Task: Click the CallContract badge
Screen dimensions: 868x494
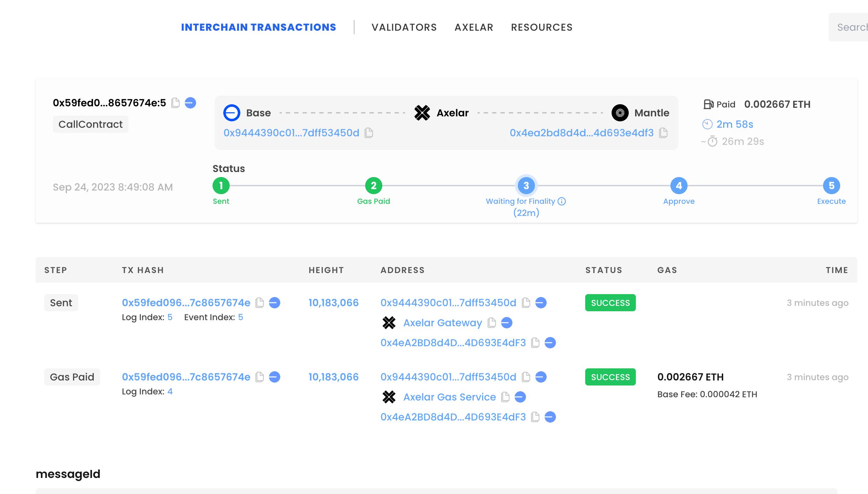Action: click(x=91, y=124)
